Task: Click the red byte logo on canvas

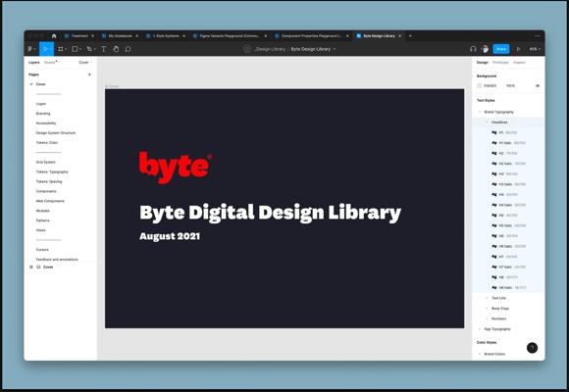Action: pyautogui.click(x=176, y=168)
